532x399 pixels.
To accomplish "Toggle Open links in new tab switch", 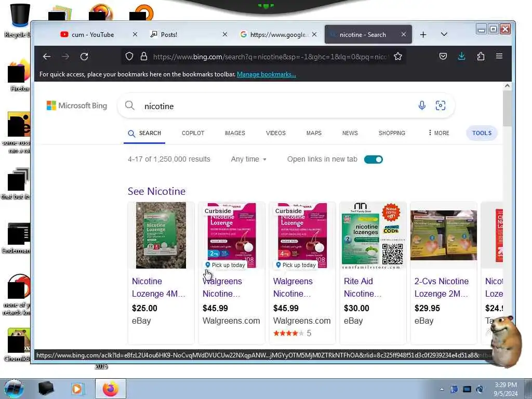I will click(x=373, y=159).
